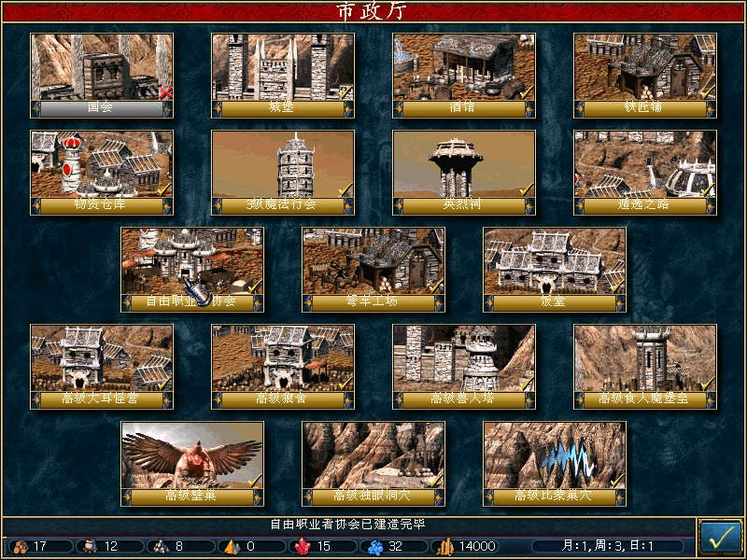Select the 高级大耳怪营 dwelling card
Image resolution: width=747 pixels, height=560 pixels.
click(102, 367)
